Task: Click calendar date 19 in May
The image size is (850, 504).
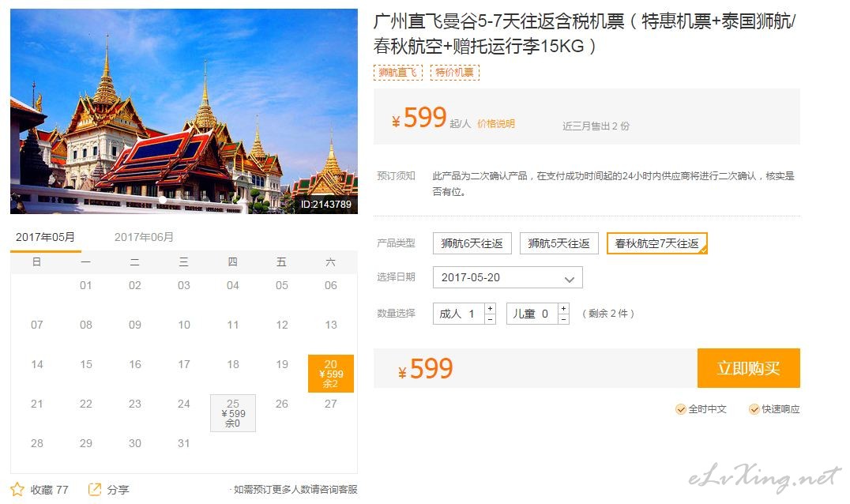Action: [x=282, y=365]
